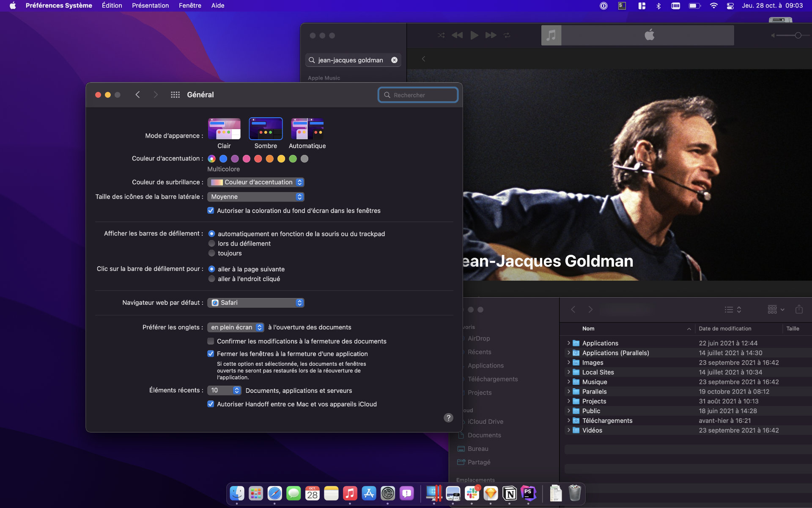Click the Rechercher search field

pos(418,95)
